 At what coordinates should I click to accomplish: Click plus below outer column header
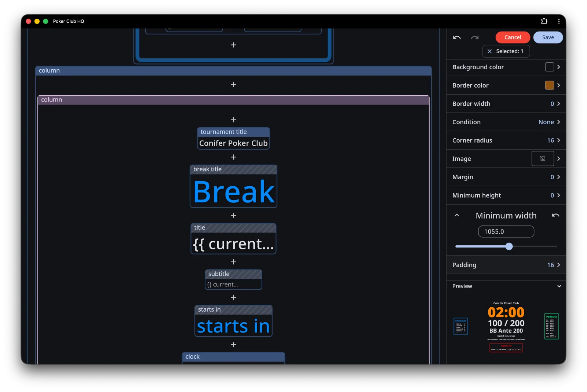233,85
